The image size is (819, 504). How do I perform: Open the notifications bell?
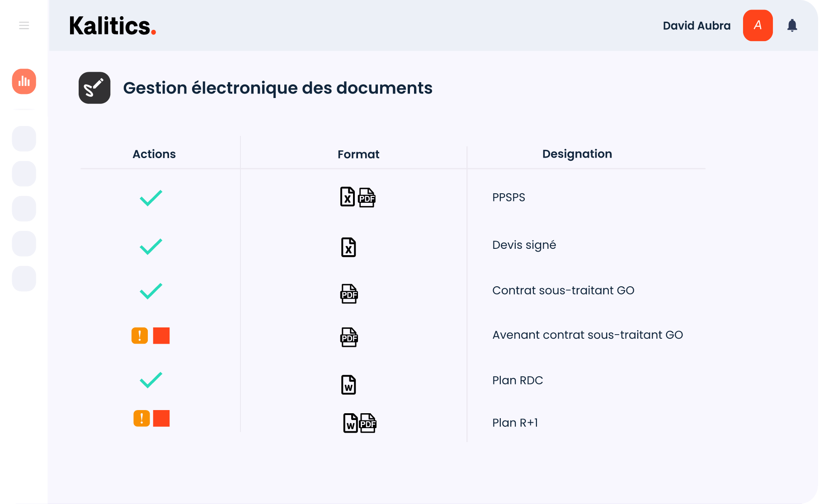pos(792,25)
